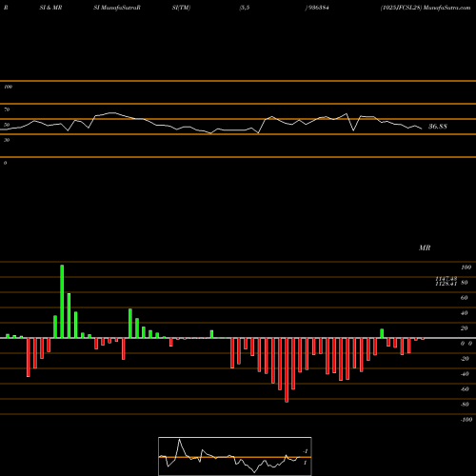Click the 'SI(TM)' header label
This screenshot has width=476, height=476.
point(181,8)
